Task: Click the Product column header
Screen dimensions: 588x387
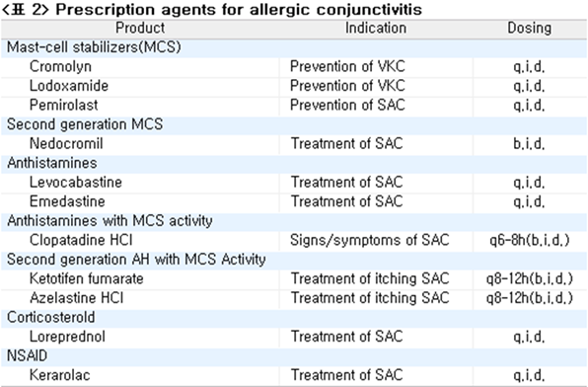Action: (x=140, y=29)
